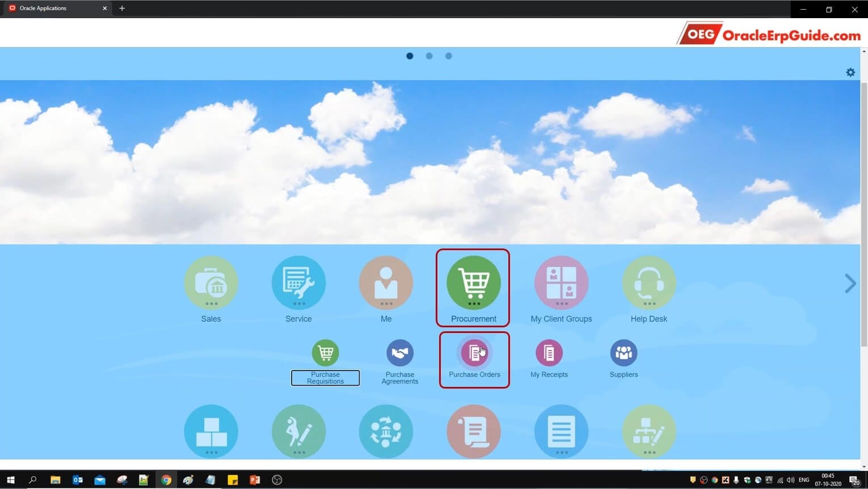Click the scroll document module icon
This screenshot has width=868, height=489.
[x=474, y=431]
